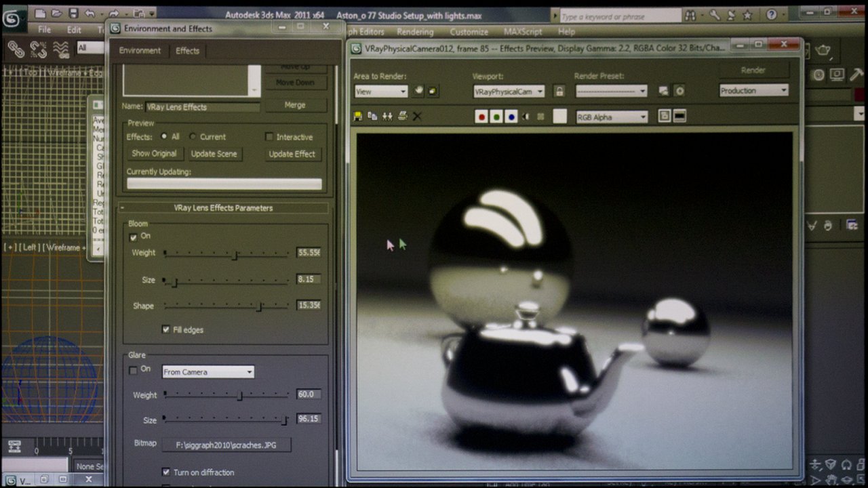Open the Edit menu
This screenshot has width=868, height=488.
(x=74, y=30)
